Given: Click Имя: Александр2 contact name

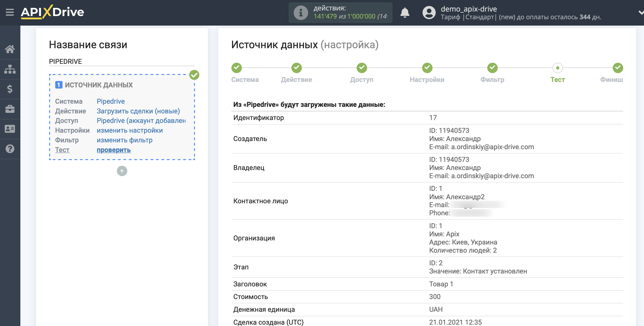Looking at the screenshot, I should [457, 197].
